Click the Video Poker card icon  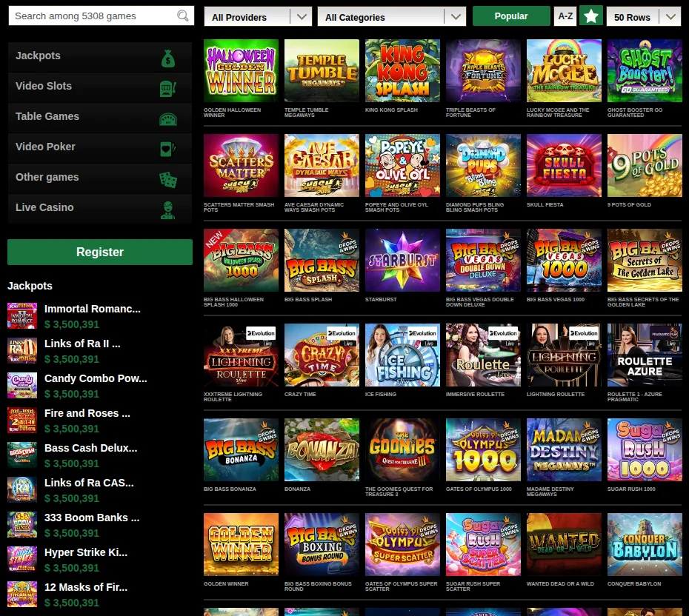click(x=168, y=150)
